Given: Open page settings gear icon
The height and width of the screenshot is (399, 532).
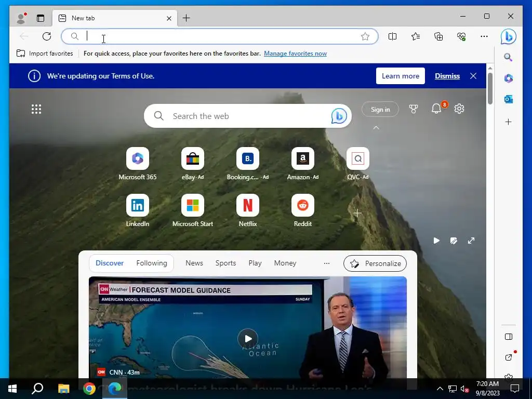Looking at the screenshot, I should point(459,109).
